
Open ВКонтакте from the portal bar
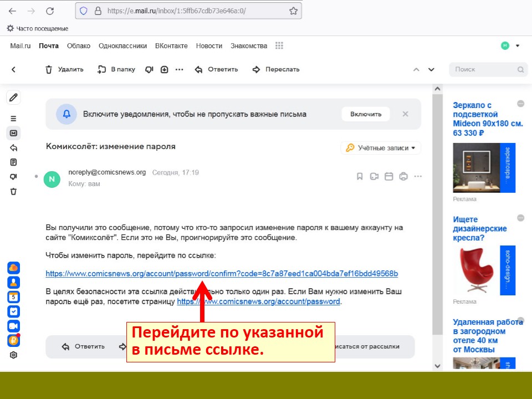pos(171,46)
